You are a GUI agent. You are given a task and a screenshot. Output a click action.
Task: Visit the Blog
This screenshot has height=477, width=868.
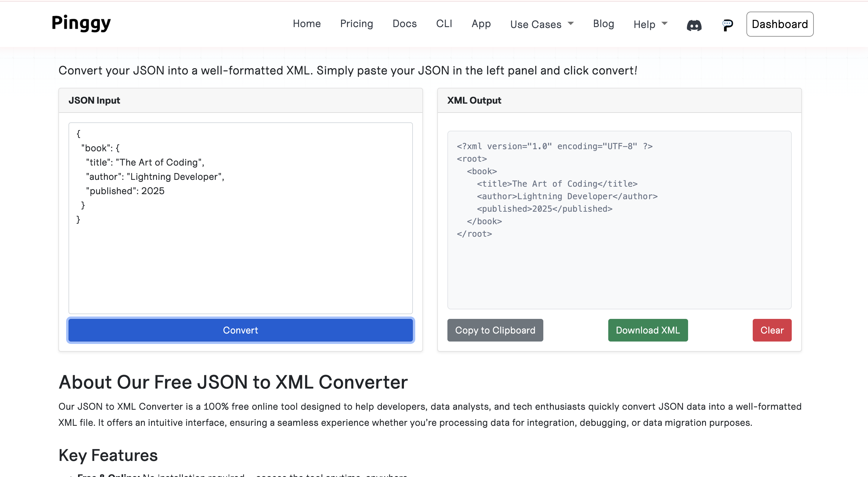coord(603,24)
